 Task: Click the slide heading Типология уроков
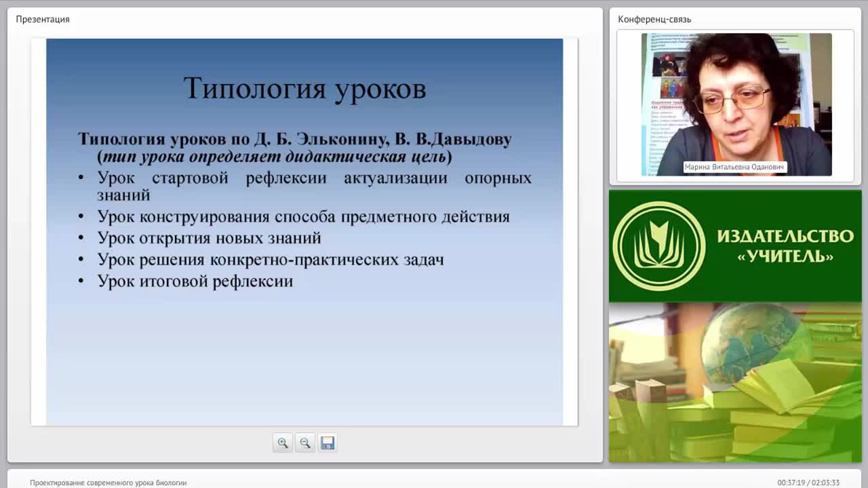304,89
